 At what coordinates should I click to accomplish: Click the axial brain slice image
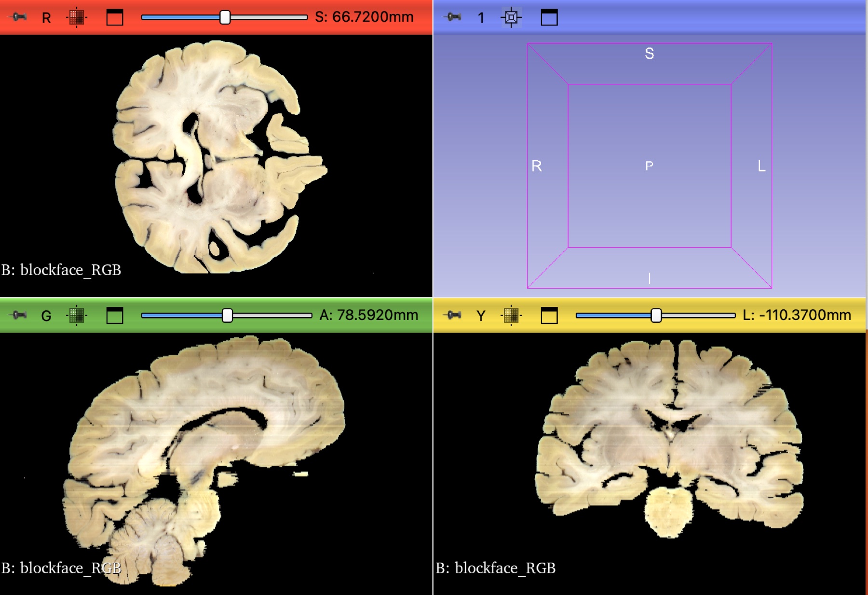[x=219, y=157]
